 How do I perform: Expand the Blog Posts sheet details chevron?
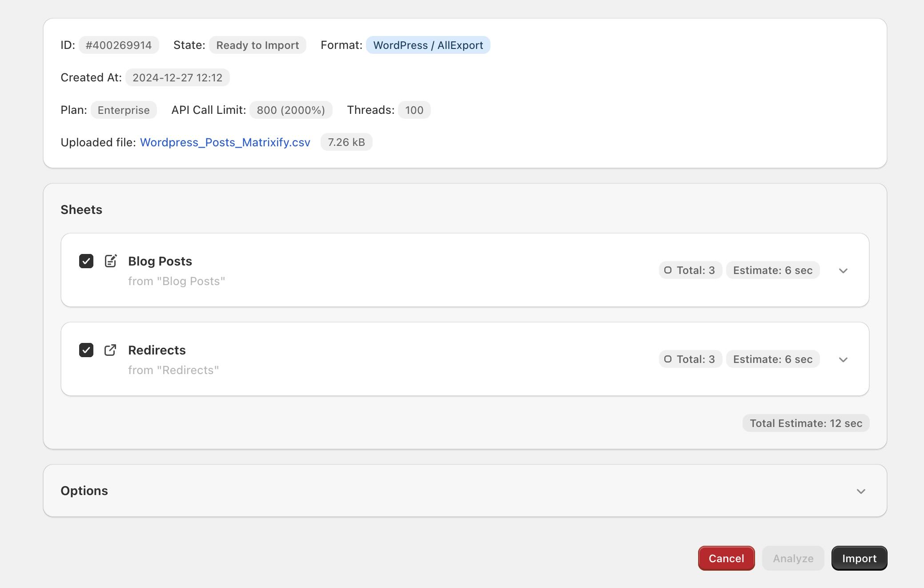click(843, 270)
